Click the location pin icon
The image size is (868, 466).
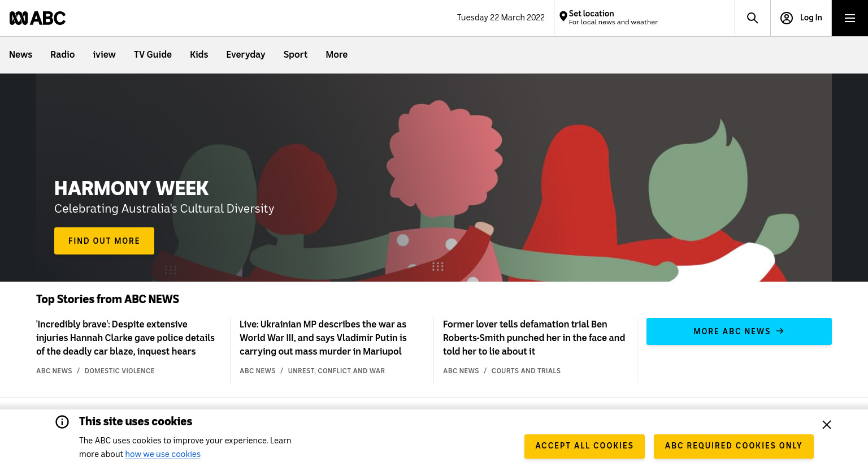pyautogui.click(x=563, y=17)
